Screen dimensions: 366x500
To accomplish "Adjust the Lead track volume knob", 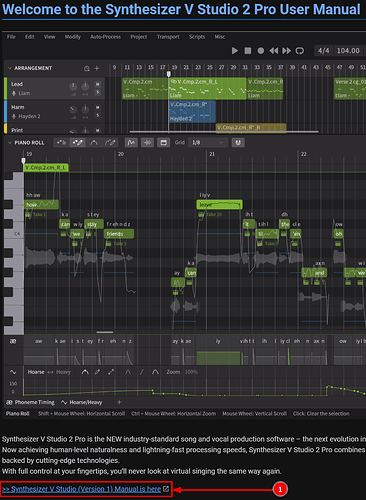I will point(73,87).
